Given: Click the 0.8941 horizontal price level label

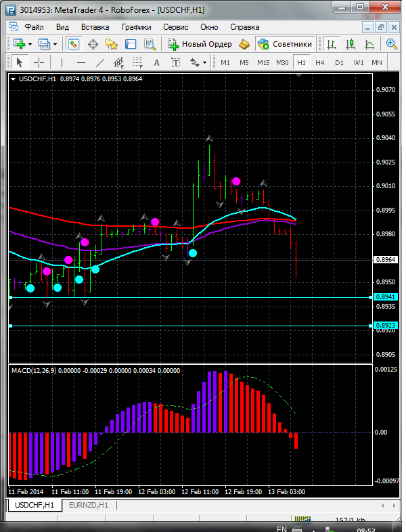Looking at the screenshot, I should point(383,297).
